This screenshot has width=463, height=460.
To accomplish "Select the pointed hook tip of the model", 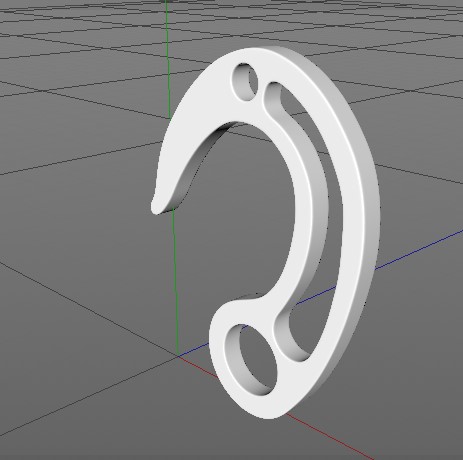I will point(157,204).
